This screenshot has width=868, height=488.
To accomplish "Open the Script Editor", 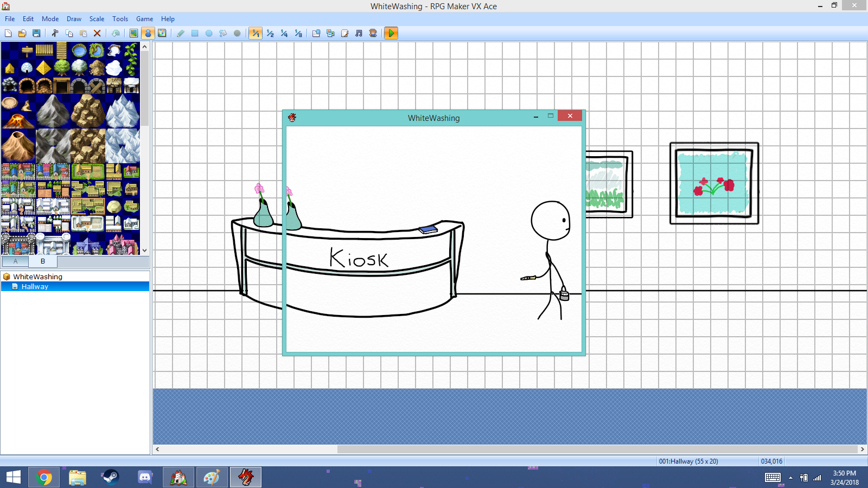I will tap(344, 33).
